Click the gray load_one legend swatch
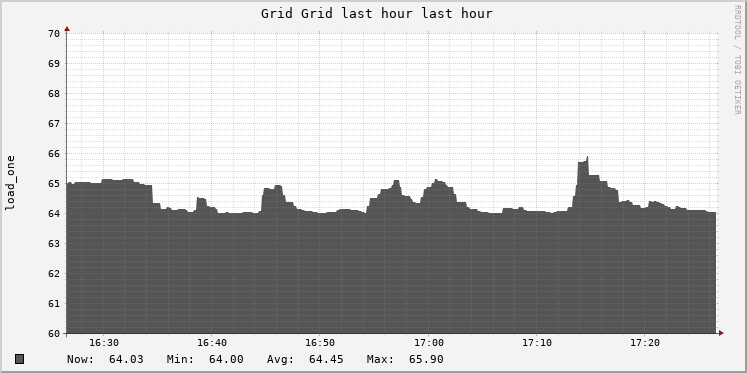Image resolution: width=747 pixels, height=373 pixels. point(19,359)
